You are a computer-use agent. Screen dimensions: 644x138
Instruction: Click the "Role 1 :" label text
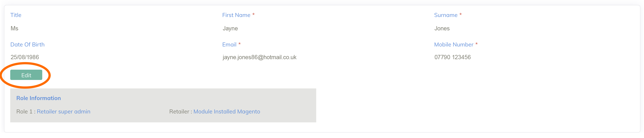[x=26, y=111]
